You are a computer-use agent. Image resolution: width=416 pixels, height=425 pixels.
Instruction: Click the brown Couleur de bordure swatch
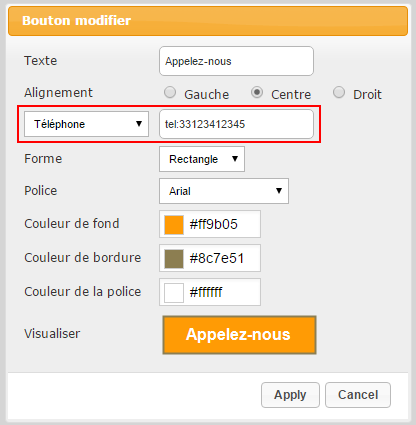click(x=174, y=259)
